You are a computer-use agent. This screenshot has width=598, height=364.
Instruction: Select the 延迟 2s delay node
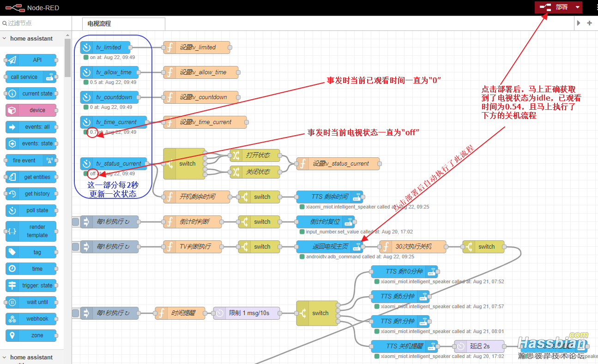(479, 346)
